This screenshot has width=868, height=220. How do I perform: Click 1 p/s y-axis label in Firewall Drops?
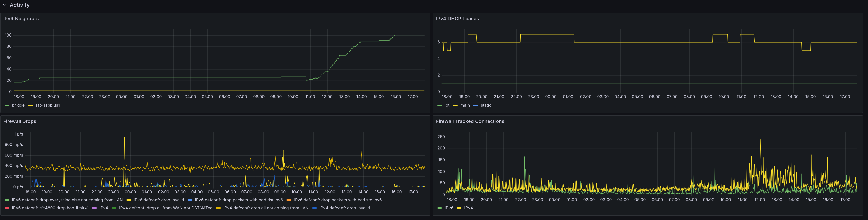click(19, 134)
